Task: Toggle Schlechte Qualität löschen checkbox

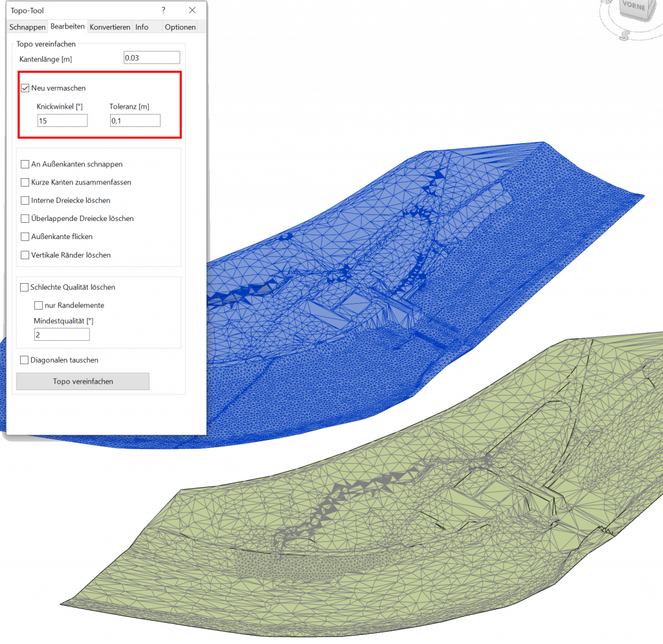Action: click(25, 287)
